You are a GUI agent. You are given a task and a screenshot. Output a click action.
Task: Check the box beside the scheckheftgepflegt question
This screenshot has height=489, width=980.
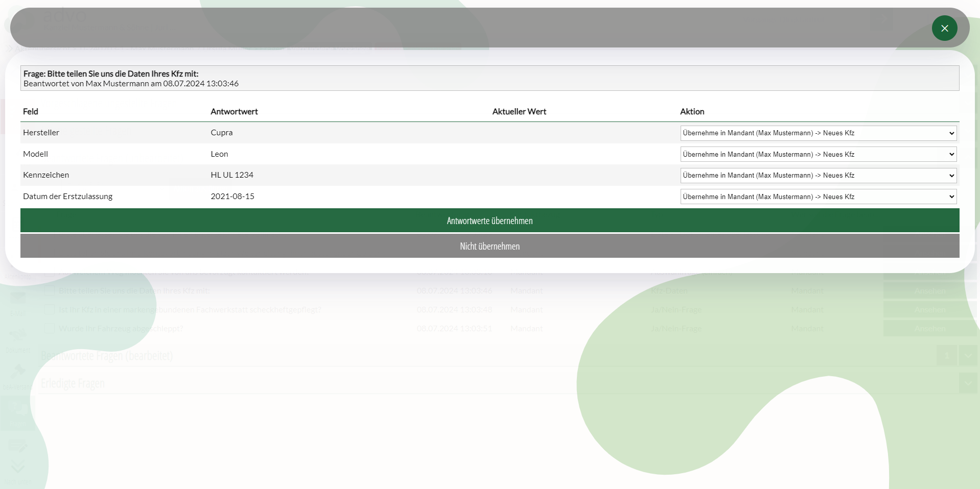coord(50,309)
